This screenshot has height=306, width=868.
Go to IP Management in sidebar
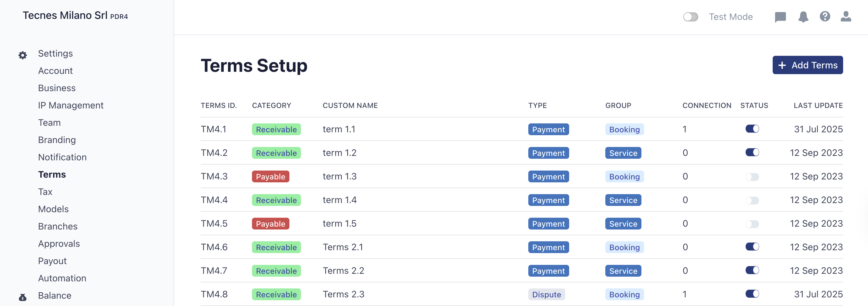[x=71, y=106]
